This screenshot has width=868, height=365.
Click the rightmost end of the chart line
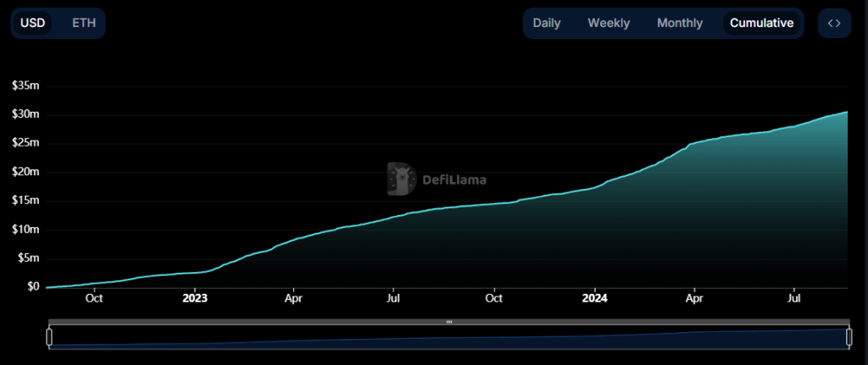[x=847, y=112]
